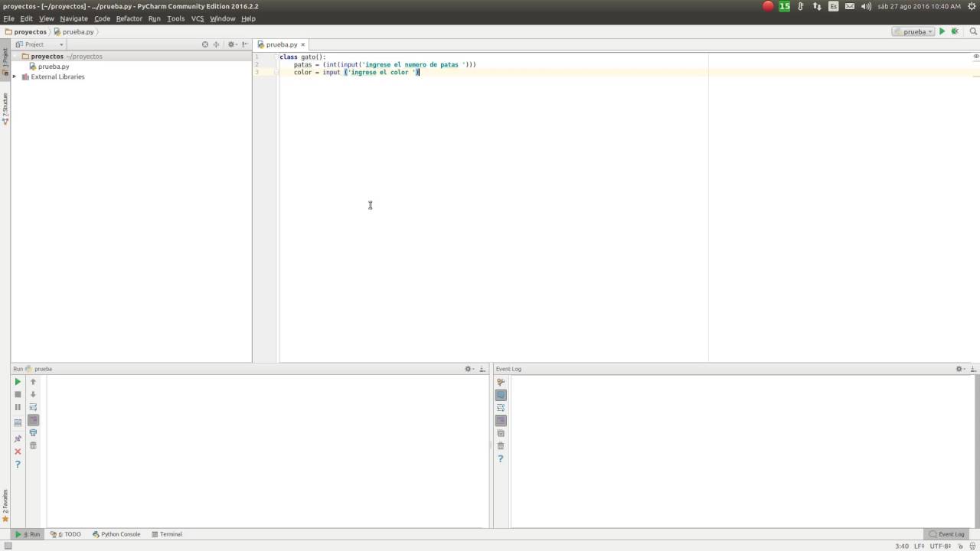
Task: Restore layout icon in Run panel
Action: pyautogui.click(x=18, y=422)
